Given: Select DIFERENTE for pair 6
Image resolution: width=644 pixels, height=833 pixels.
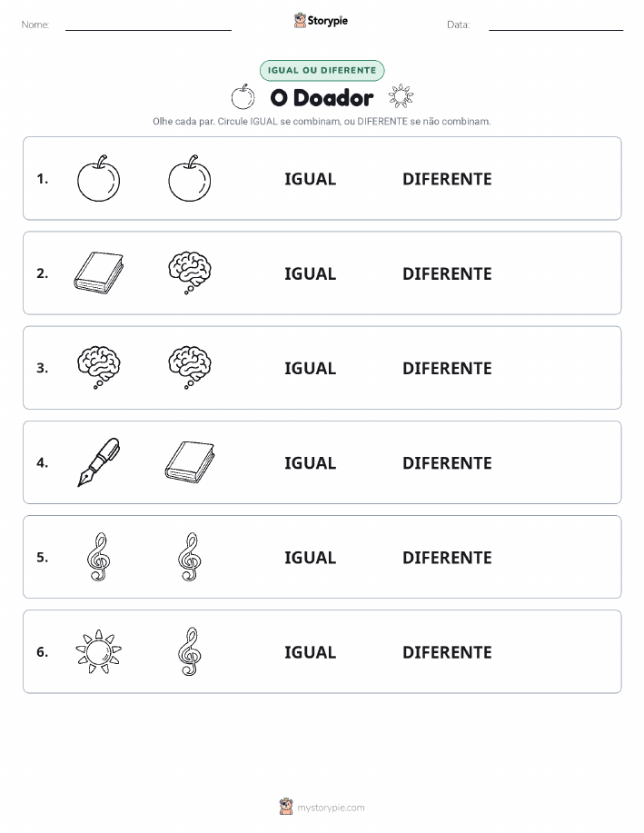Looking at the screenshot, I should point(447,652).
